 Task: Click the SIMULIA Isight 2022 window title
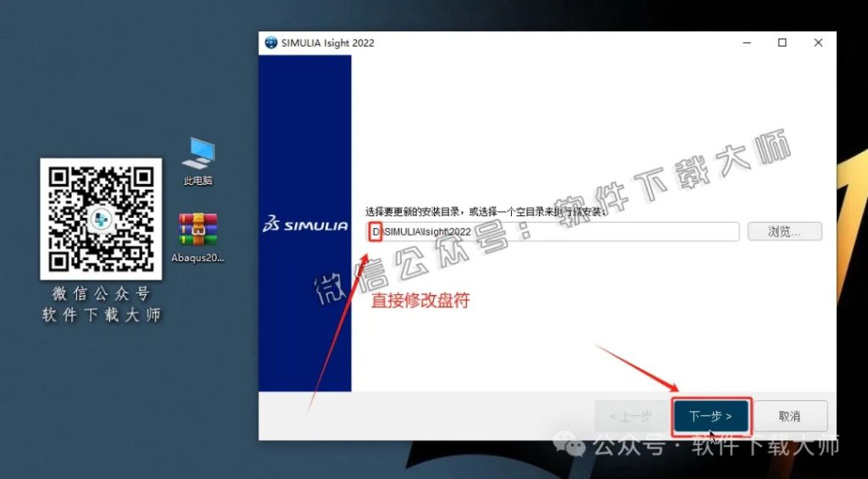[328, 42]
